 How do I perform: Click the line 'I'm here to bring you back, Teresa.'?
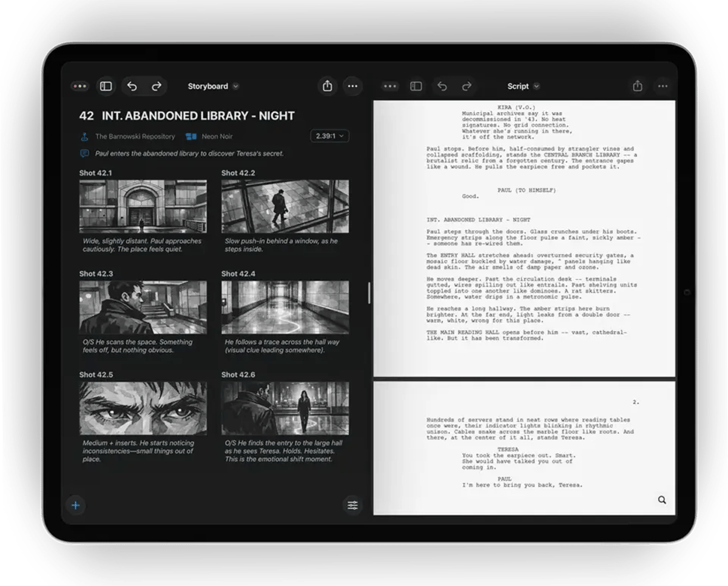(x=522, y=485)
